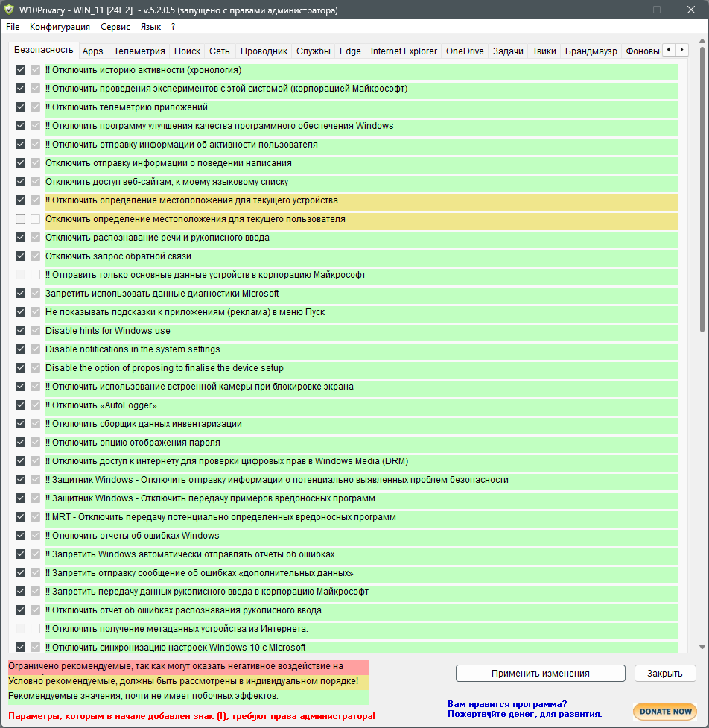Click 'Отключить программу улучшения качества программного обеспечения Windows' text
This screenshot has height=728, width=709.
pos(220,126)
